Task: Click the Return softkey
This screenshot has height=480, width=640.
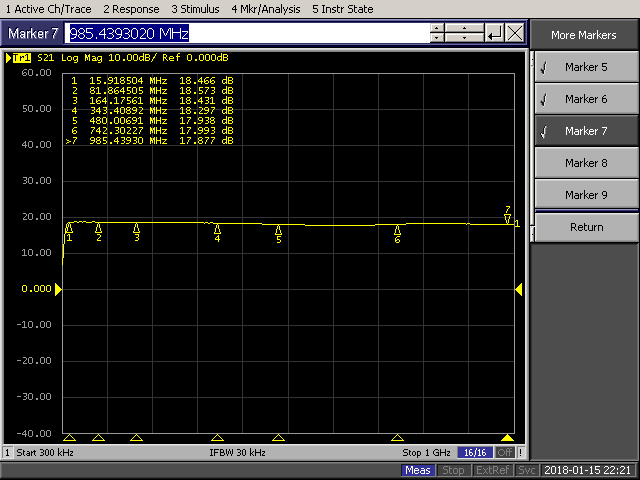Action: tap(586, 227)
